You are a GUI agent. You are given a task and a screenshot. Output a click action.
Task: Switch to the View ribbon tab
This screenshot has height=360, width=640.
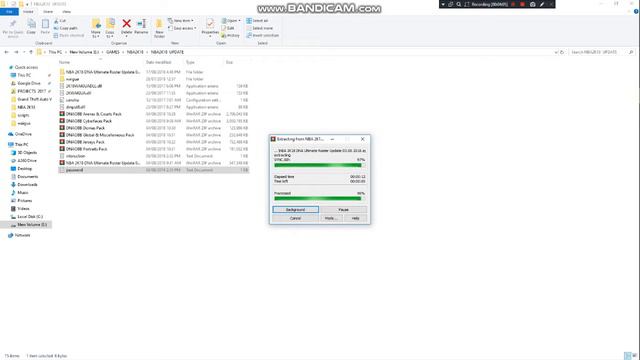66,11
